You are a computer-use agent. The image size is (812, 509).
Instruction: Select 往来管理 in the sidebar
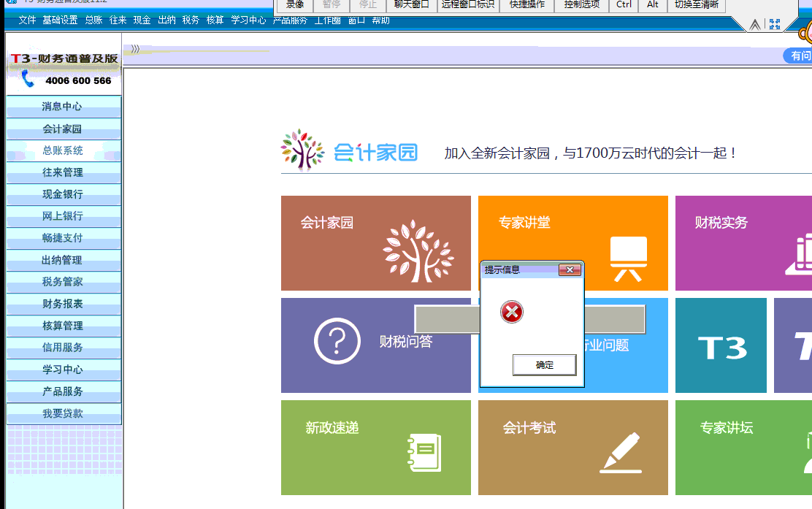[x=64, y=172]
